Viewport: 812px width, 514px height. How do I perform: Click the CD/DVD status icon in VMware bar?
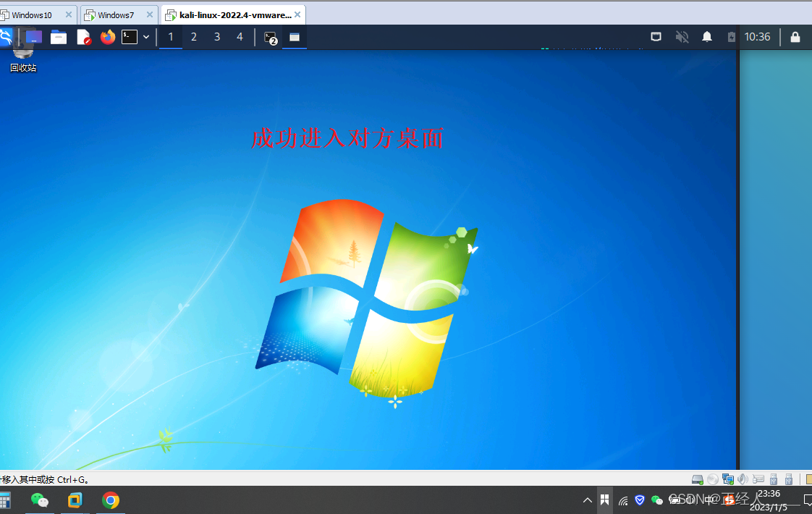pos(712,479)
